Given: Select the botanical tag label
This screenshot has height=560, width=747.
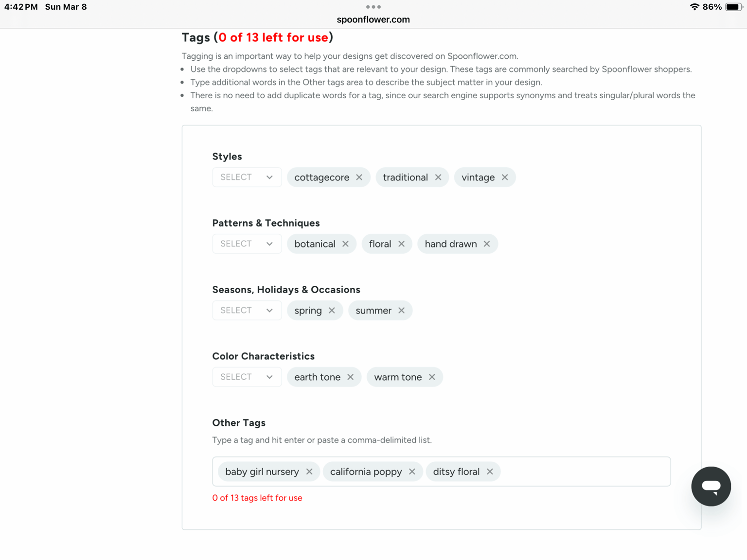Looking at the screenshot, I should pos(315,244).
